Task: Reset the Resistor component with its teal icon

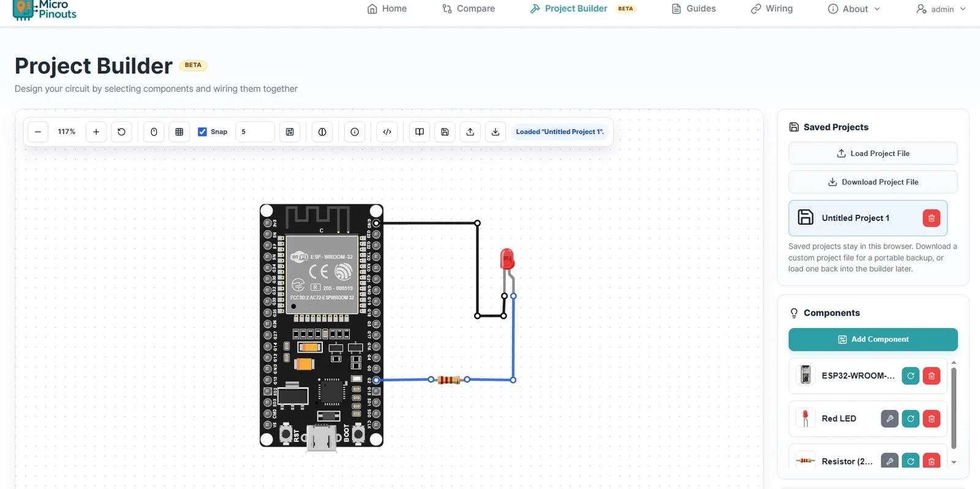Action: point(911,461)
